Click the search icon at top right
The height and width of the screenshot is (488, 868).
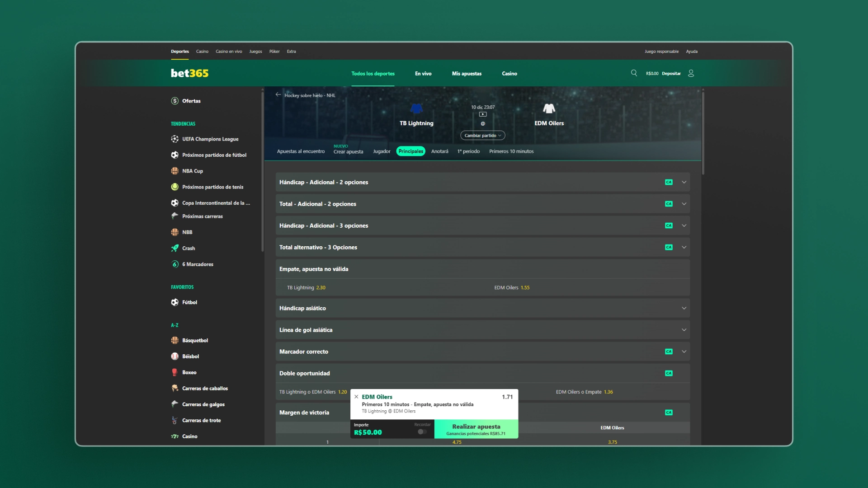click(633, 73)
